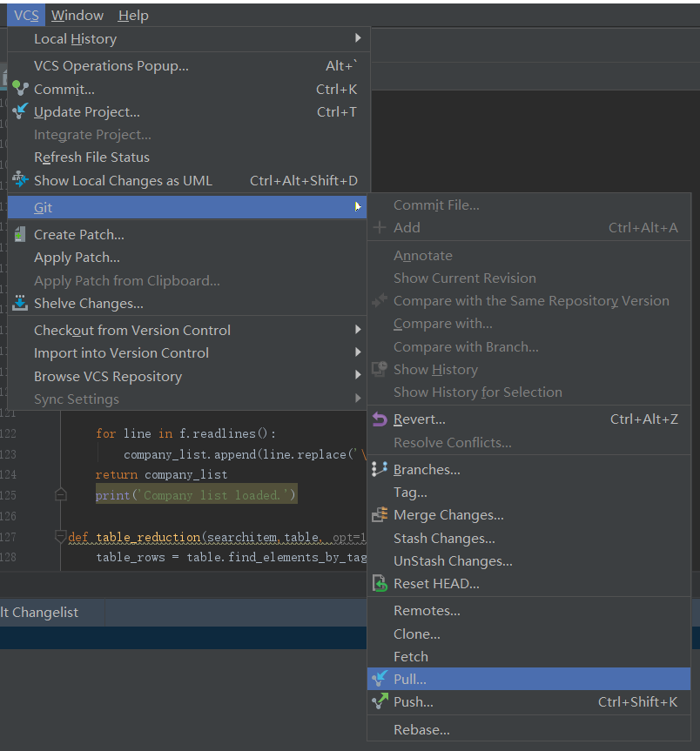Click the Show Local Changes as UML icon
Screen dimensions: 700x751
20,179
